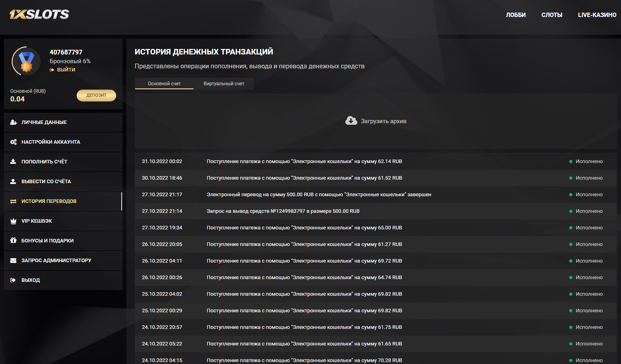Click the bronze medal avatar icon

pos(26,61)
